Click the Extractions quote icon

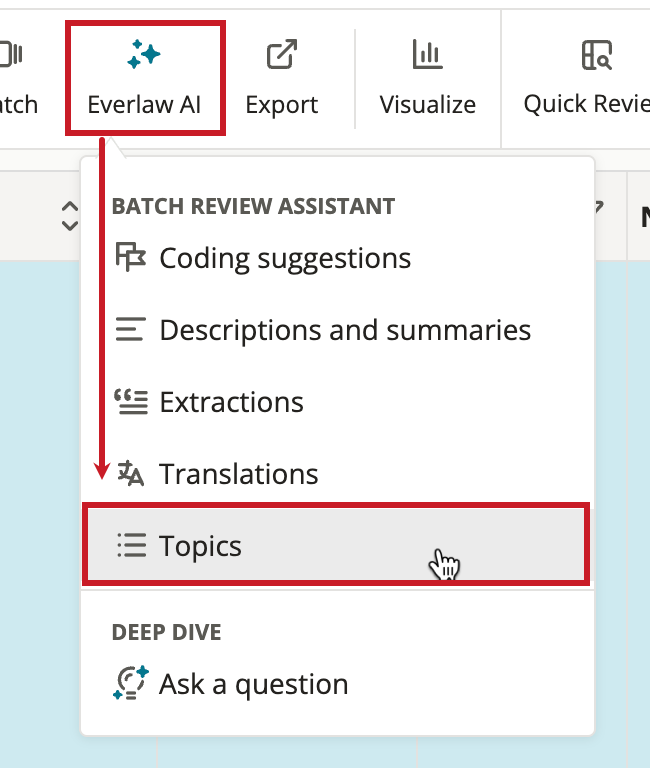131,402
